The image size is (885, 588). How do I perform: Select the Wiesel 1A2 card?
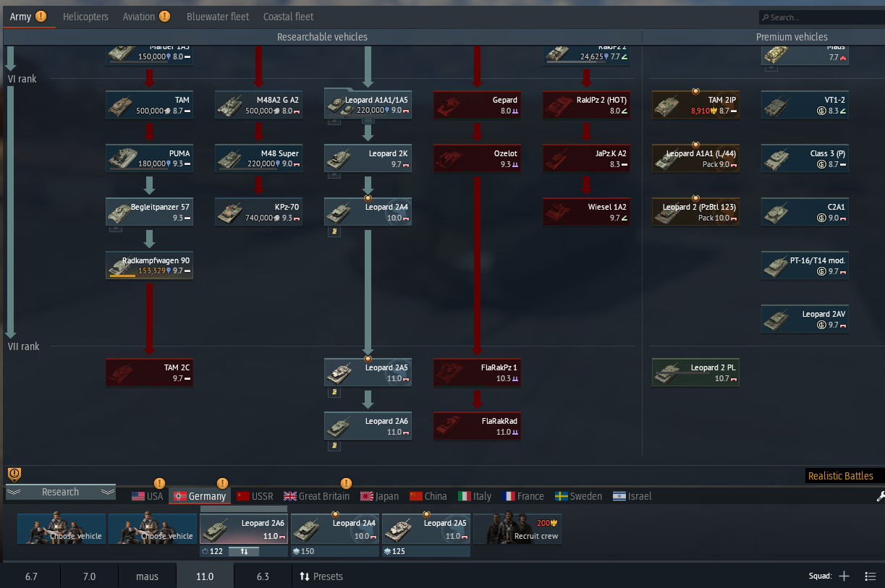coord(587,212)
